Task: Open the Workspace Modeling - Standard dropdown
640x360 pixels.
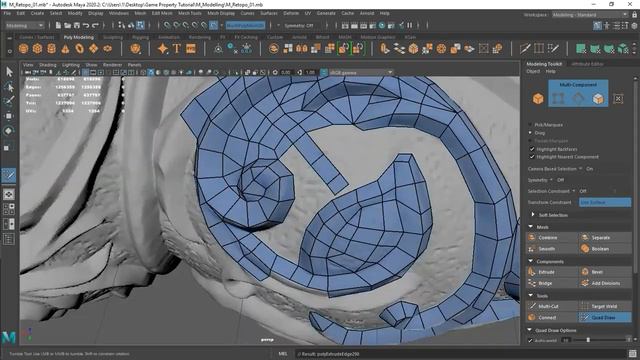Action: pos(590,14)
